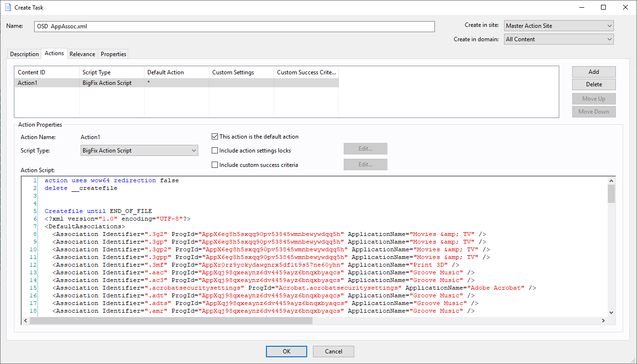Viewport: 637px width, 364px height.
Task: Click the action script vertical scrollbar thumb
Action: [x=611, y=194]
